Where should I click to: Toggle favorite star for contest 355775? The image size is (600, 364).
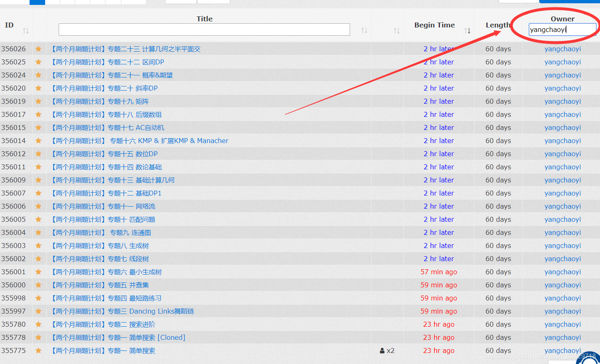39,350
